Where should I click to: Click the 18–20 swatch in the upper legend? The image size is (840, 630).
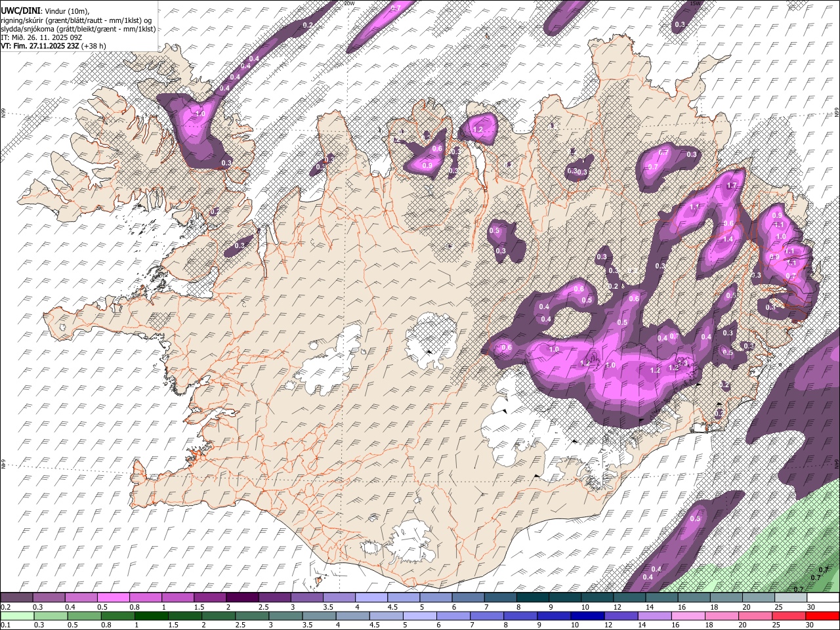coord(726,598)
